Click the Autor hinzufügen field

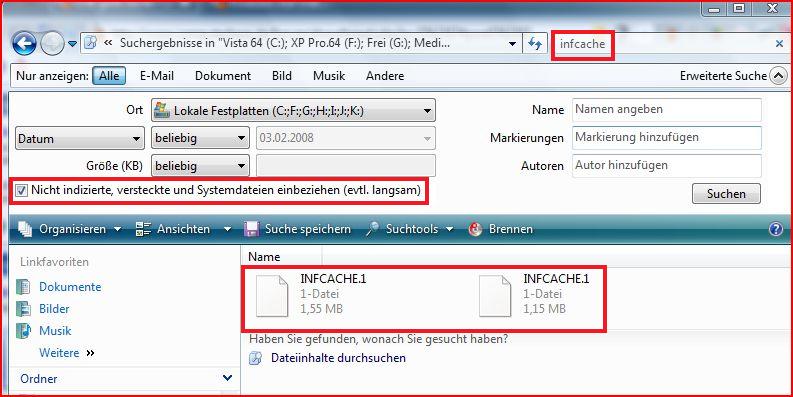pos(667,165)
